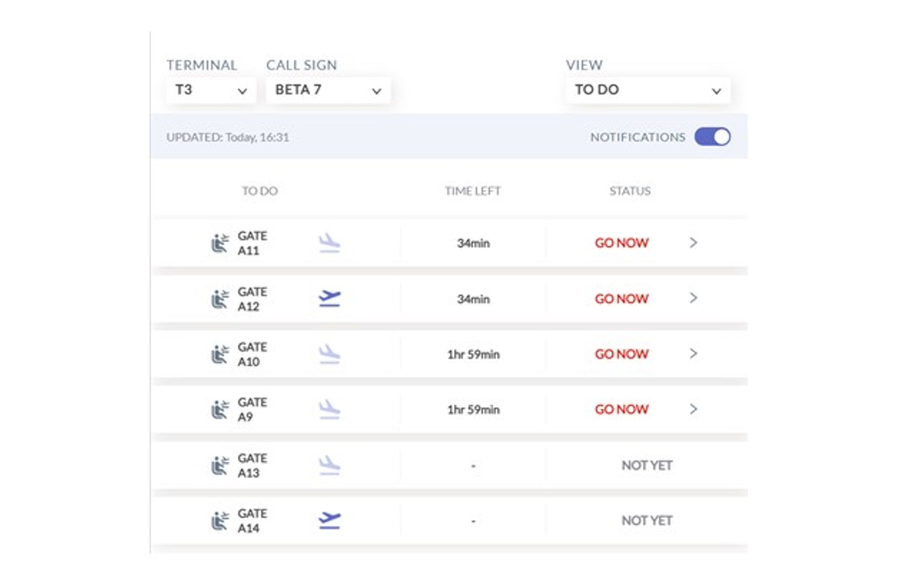This screenshot has width=905, height=588.
Task: Expand Gate A10 row with chevron arrow
Action: pos(694,354)
